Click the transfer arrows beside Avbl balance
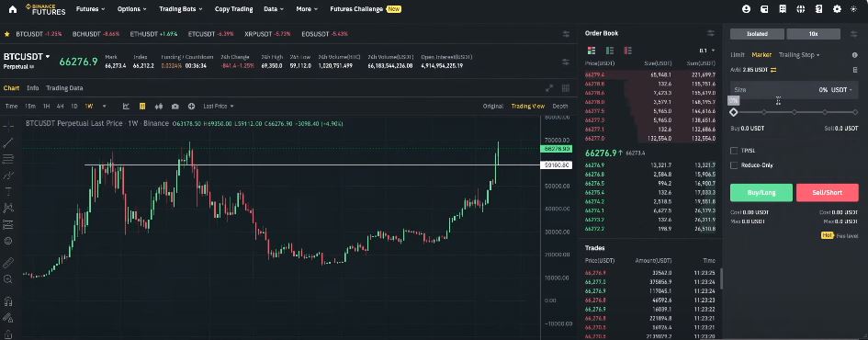 tap(773, 70)
